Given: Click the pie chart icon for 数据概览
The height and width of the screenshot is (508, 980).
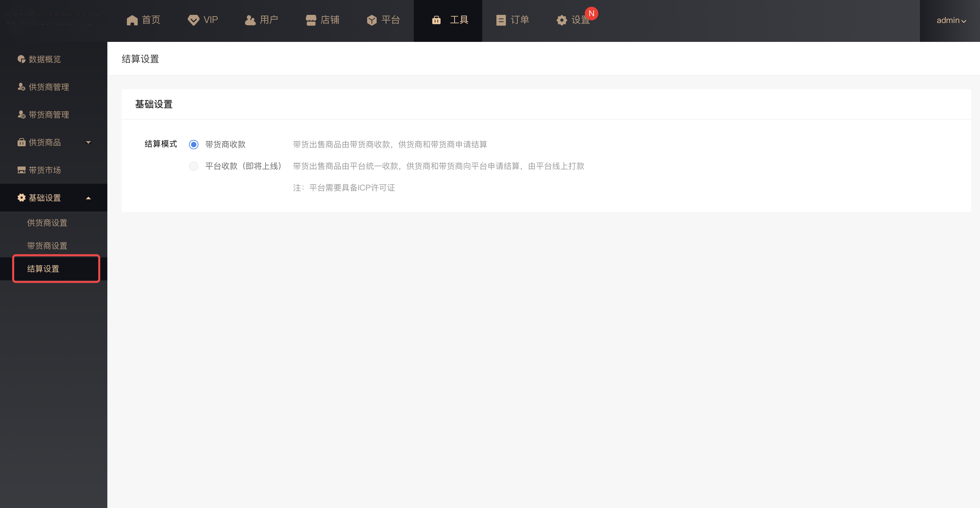Looking at the screenshot, I should (21, 59).
